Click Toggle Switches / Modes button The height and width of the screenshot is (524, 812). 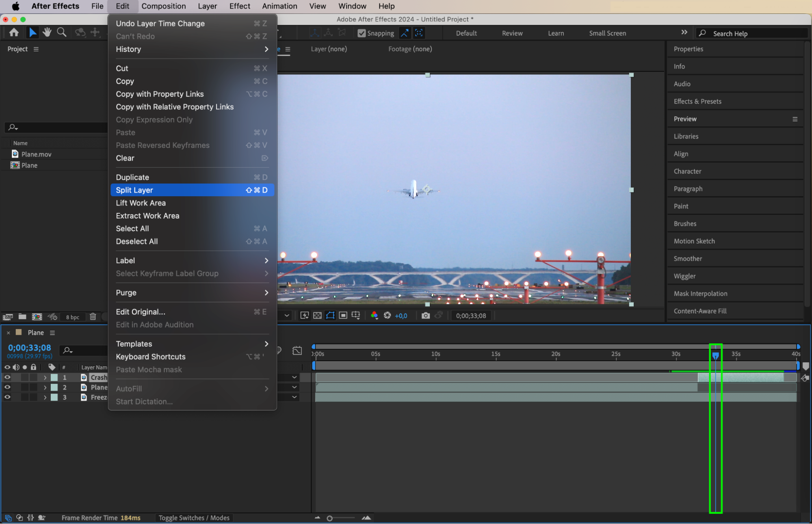pyautogui.click(x=194, y=518)
